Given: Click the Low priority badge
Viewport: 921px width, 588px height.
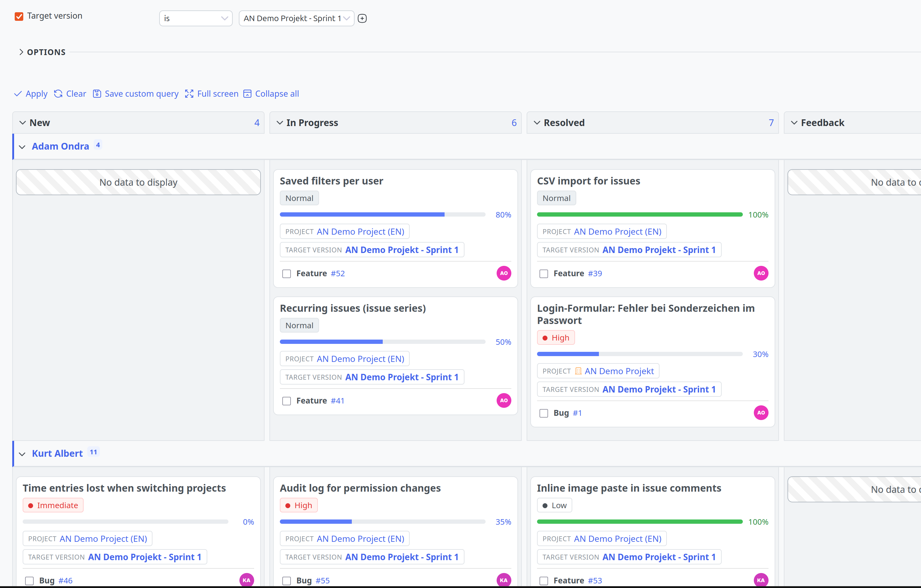Looking at the screenshot, I should coord(554,505).
